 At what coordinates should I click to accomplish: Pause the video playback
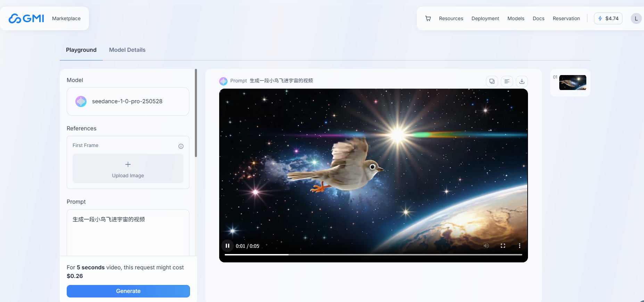tap(228, 246)
